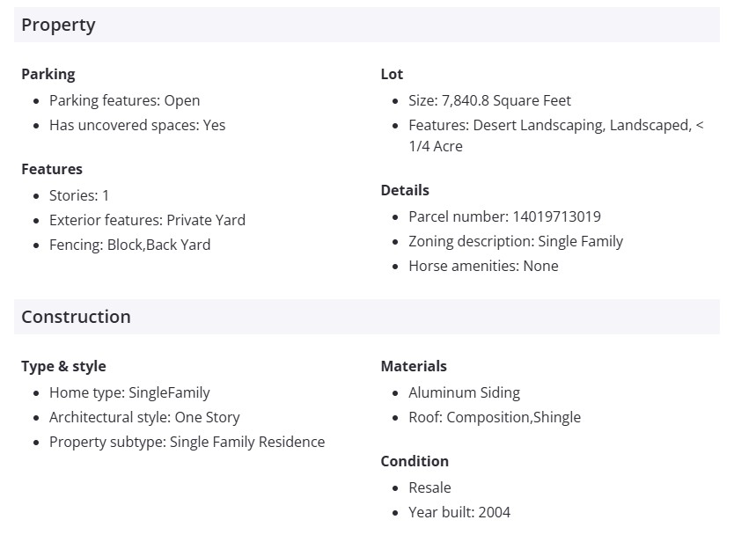Click 'Has uncovered spaces: Yes' text
756x542 pixels.
[137, 125]
